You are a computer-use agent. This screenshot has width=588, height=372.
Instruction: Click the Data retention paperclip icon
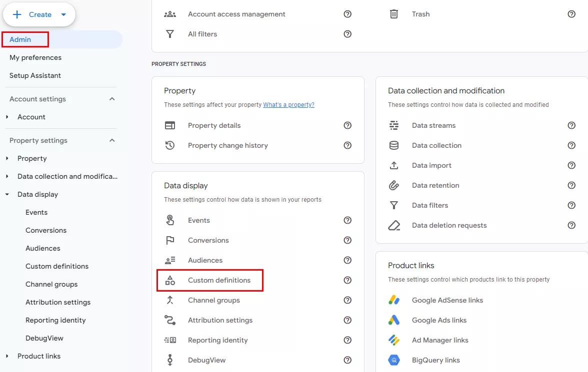click(x=394, y=185)
